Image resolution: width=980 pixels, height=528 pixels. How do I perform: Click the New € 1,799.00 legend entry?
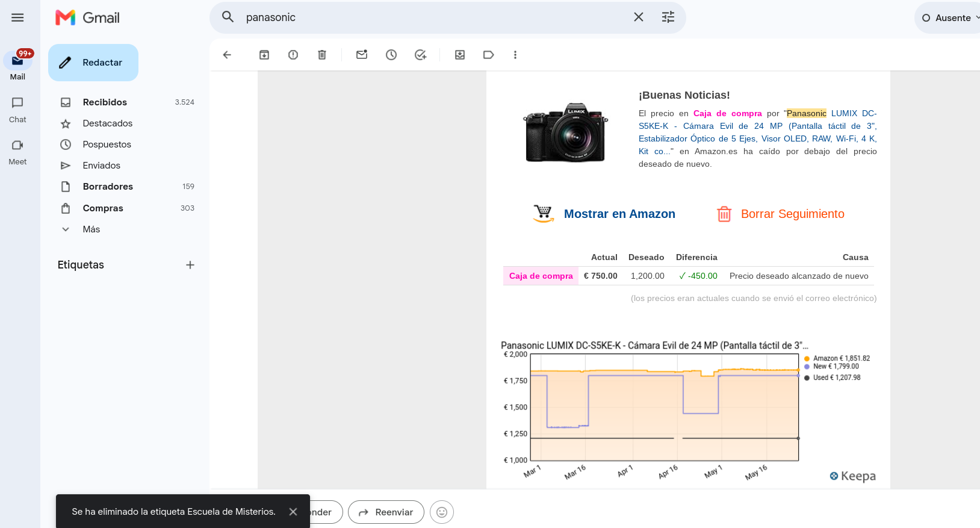831,366
